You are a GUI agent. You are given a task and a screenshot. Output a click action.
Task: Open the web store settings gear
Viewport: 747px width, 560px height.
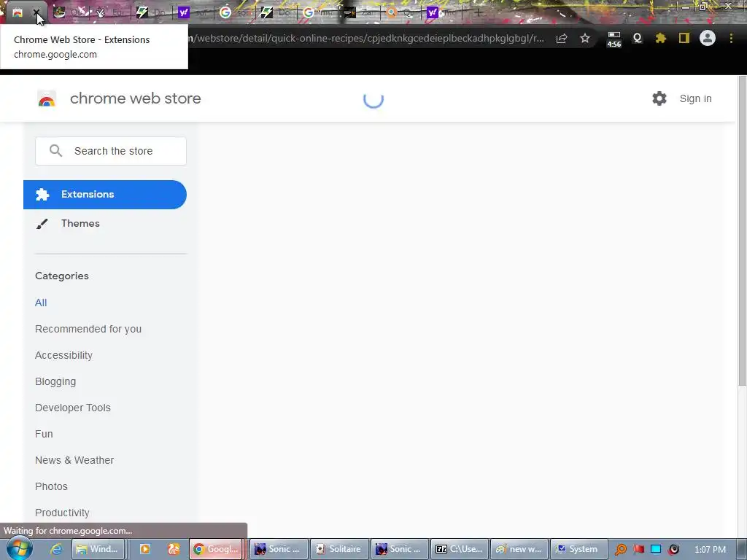click(x=659, y=98)
